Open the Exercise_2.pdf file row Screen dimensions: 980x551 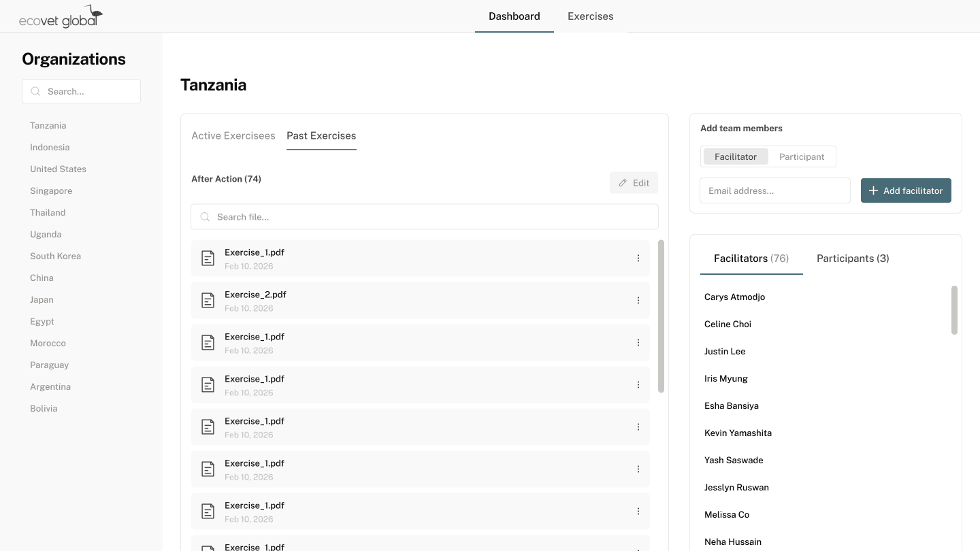pyautogui.click(x=421, y=301)
